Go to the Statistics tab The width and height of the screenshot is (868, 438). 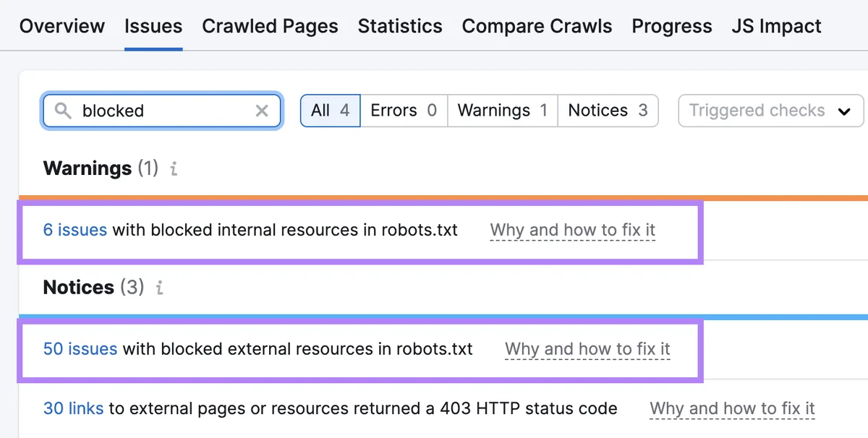[400, 26]
